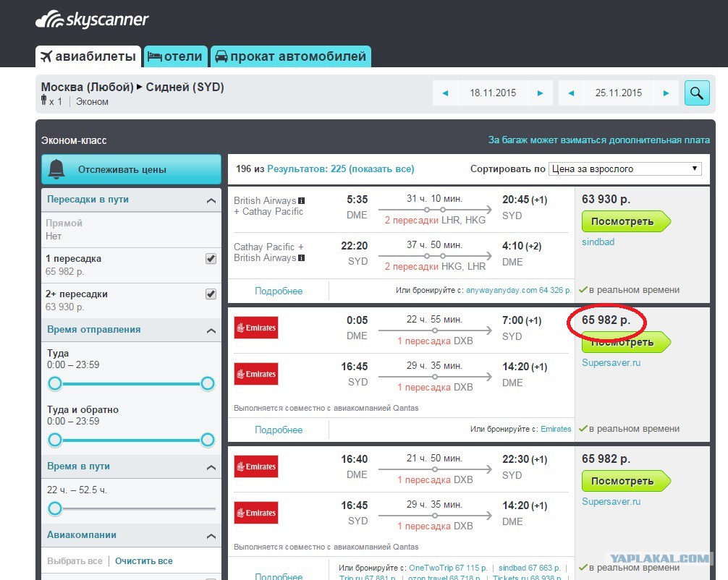
Task: Click Emirates logo on 0:05 DME flight
Action: click(256, 328)
